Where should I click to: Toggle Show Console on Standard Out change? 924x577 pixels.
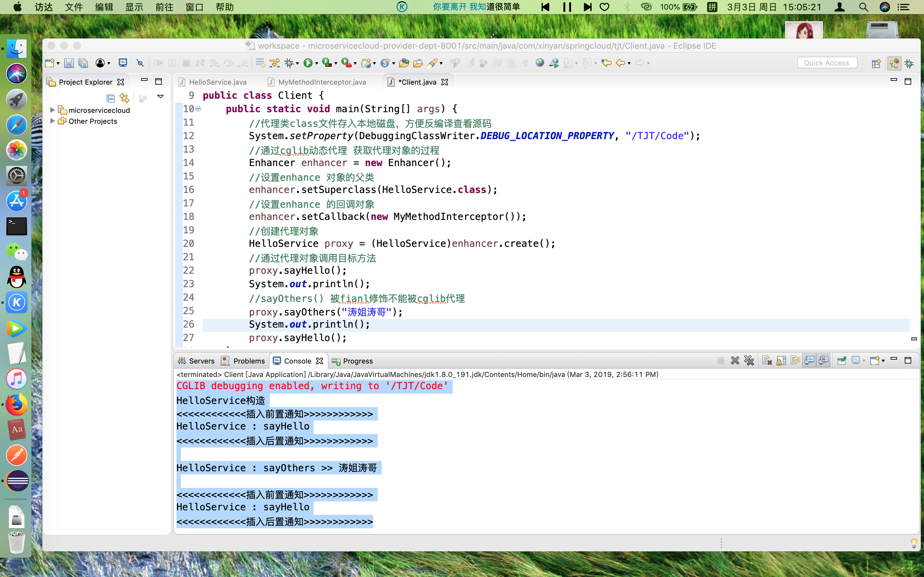coord(809,361)
